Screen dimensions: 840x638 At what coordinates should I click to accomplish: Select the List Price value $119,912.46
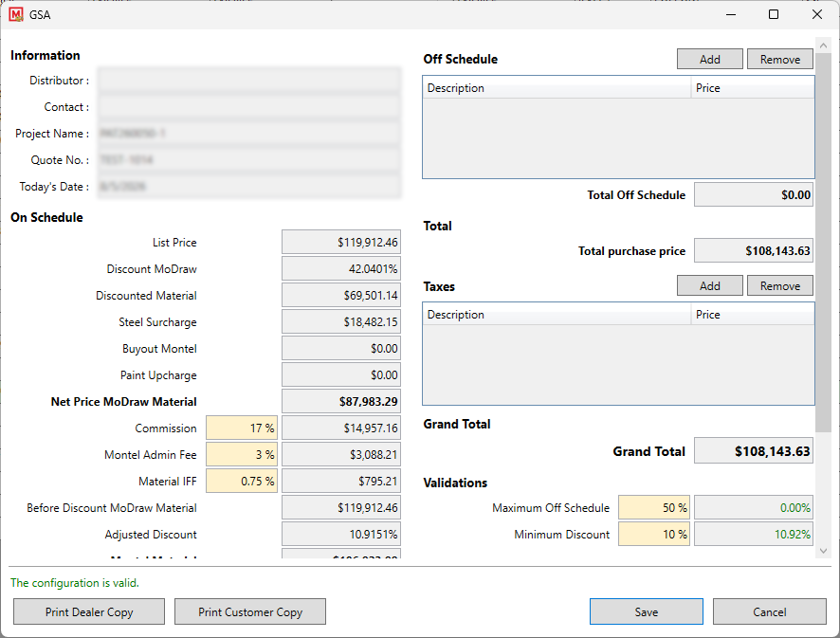click(341, 242)
